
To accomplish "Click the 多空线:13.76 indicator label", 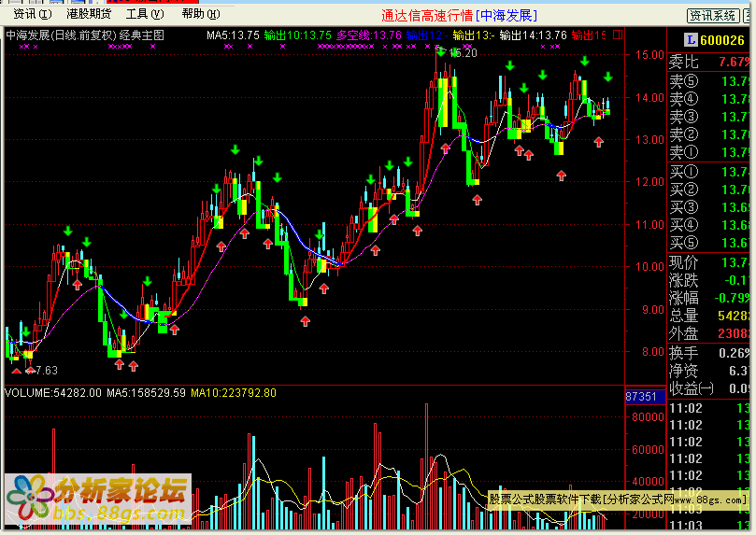I will point(369,35).
